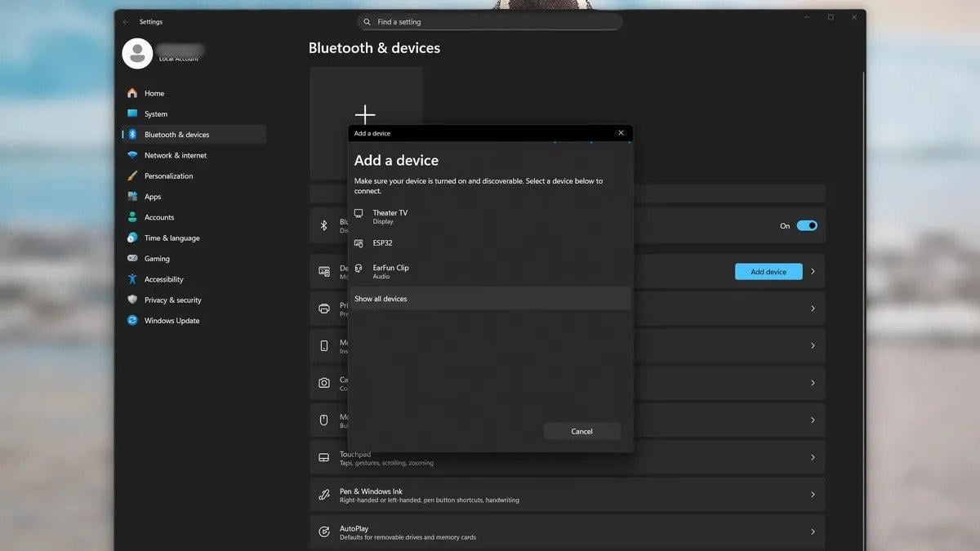Click the Network & internet wifi icon

[132, 155]
